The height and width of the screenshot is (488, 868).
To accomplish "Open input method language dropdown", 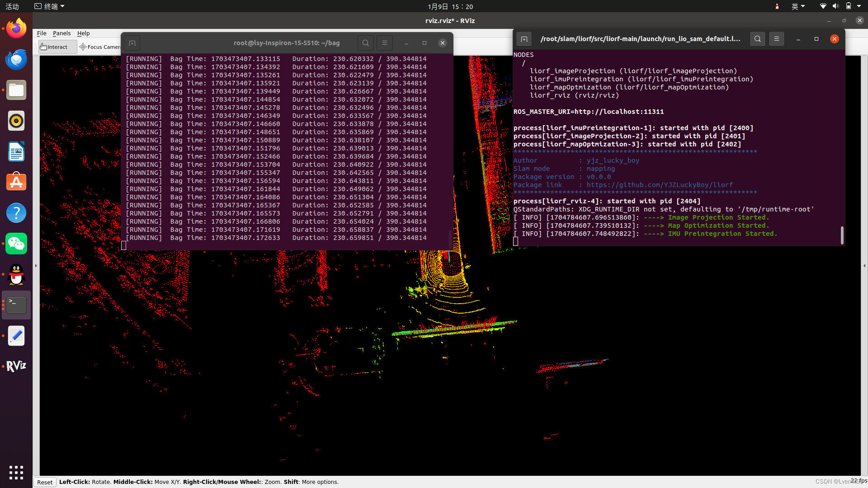I will tap(798, 6).
